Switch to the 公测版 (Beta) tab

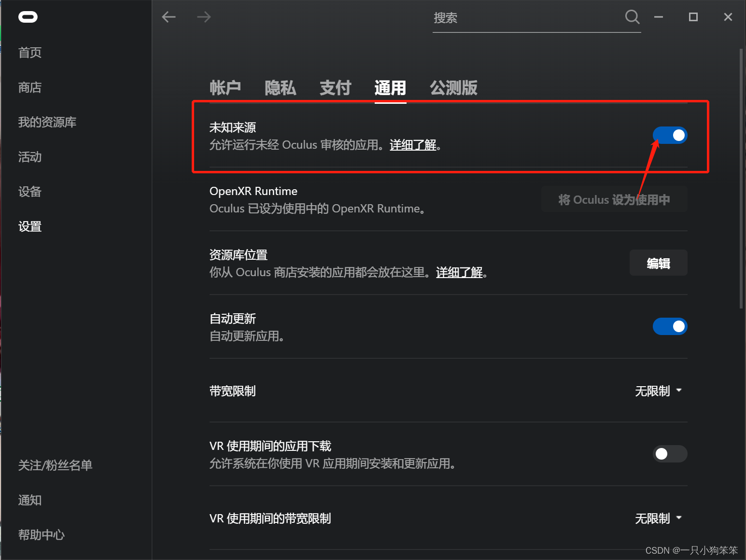453,88
